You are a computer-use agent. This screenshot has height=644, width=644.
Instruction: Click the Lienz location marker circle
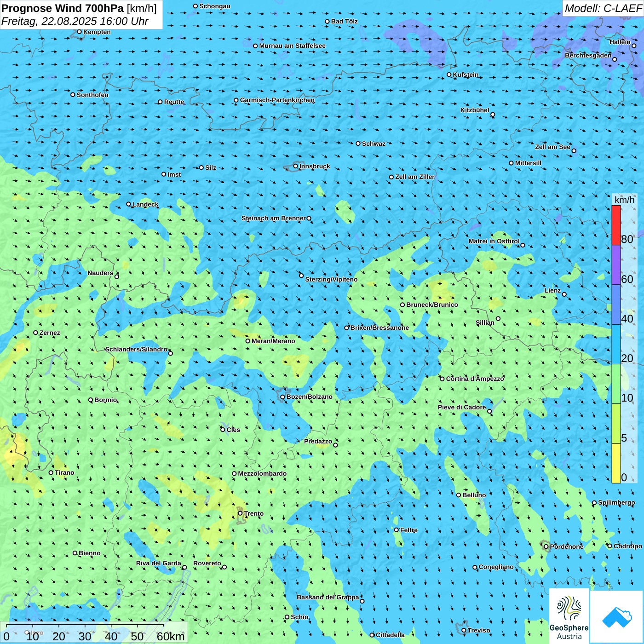(564, 294)
